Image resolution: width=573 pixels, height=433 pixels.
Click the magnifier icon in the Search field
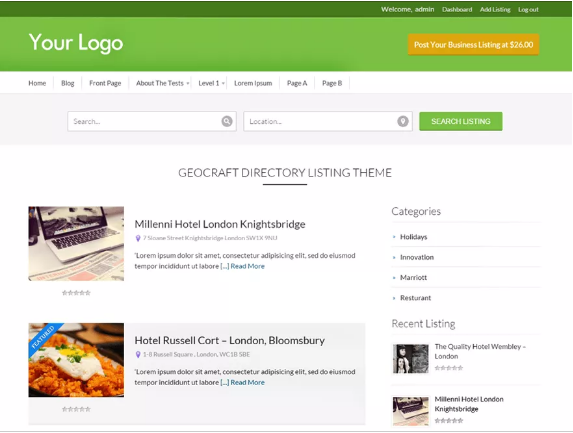click(x=227, y=121)
